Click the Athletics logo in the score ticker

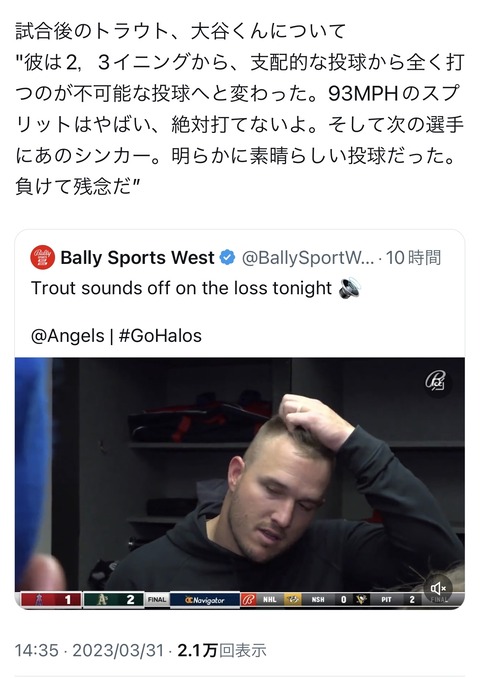(102, 600)
